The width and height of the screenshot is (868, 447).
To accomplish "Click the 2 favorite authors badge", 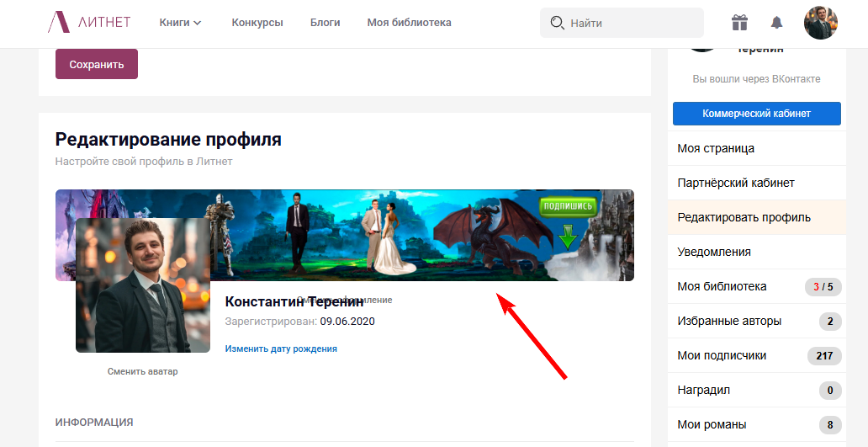I will pyautogui.click(x=830, y=322).
